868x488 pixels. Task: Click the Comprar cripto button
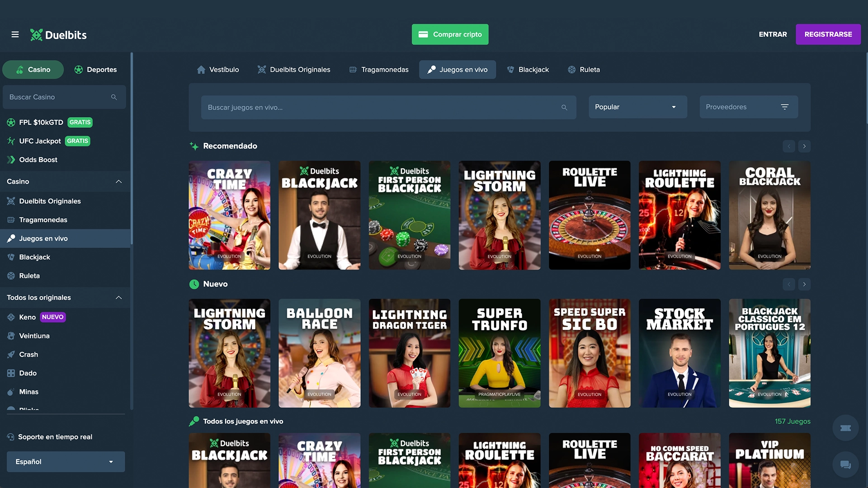click(450, 34)
